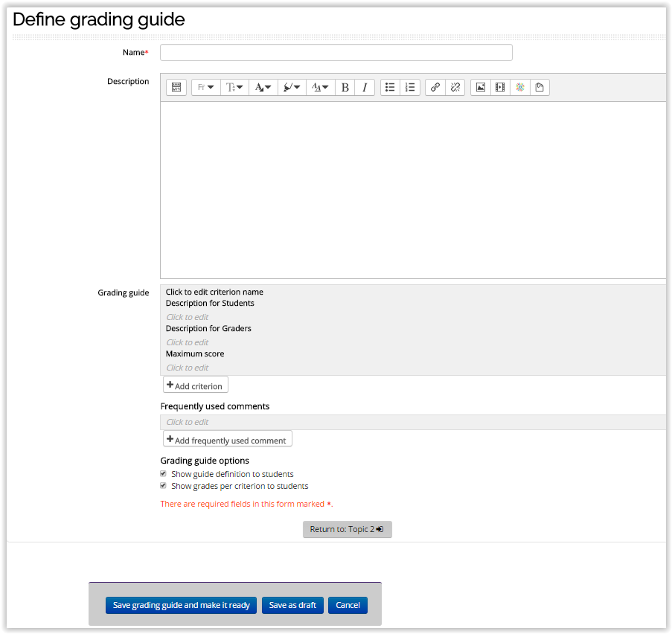Open the font size dropdown

pos(234,88)
